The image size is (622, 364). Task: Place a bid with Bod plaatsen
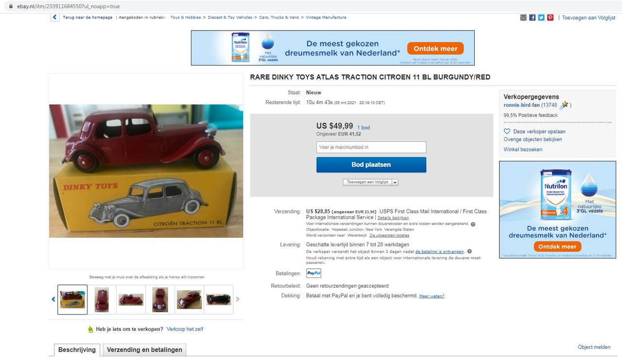371,165
